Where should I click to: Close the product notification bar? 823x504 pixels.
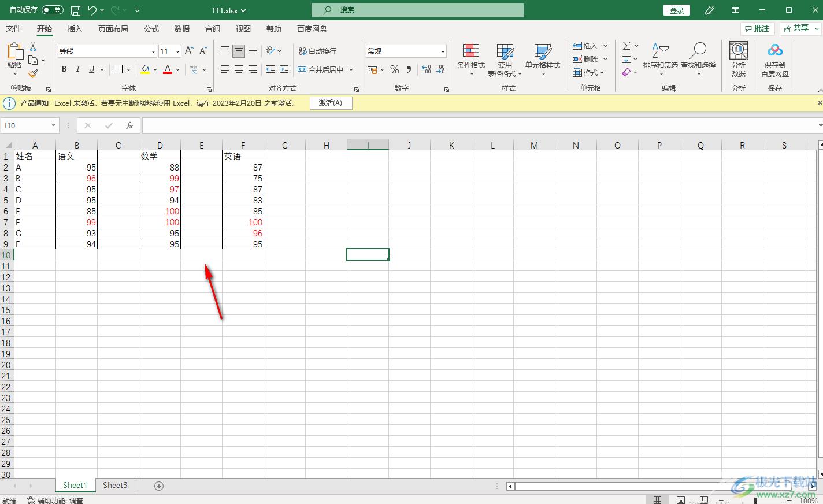pyautogui.click(x=819, y=103)
